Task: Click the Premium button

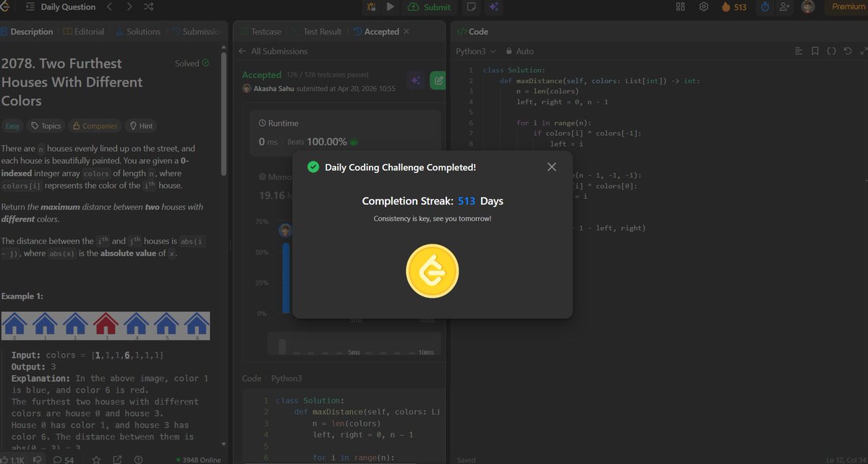Action: tap(846, 7)
